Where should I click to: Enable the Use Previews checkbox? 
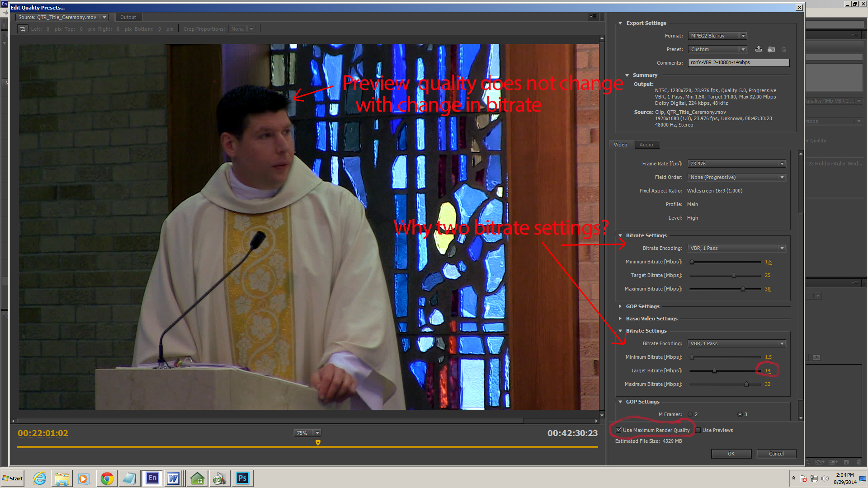(x=698, y=430)
